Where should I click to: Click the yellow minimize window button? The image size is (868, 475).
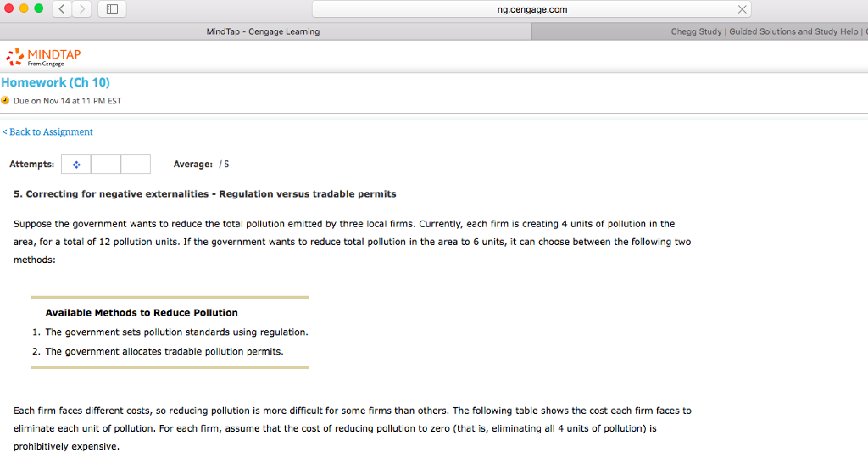(x=24, y=8)
